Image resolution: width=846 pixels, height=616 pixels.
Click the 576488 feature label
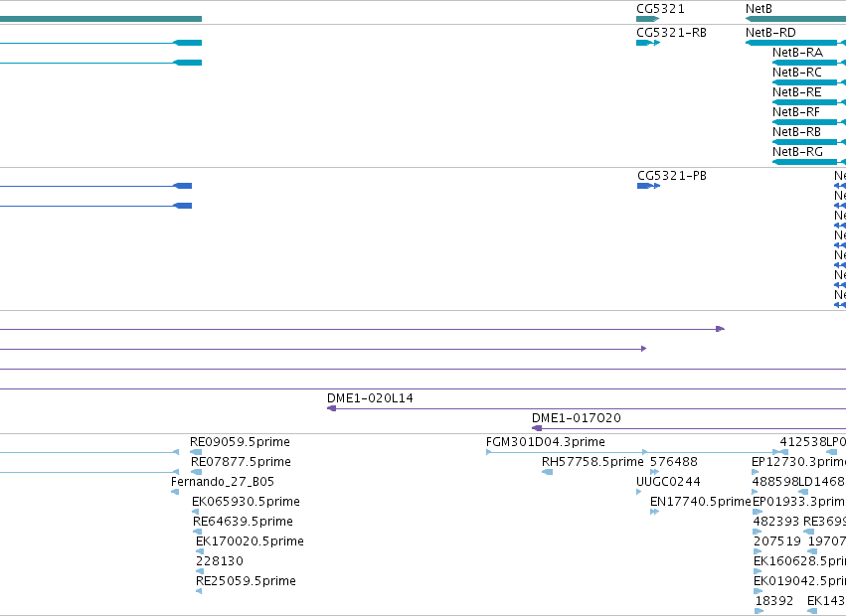tap(674, 462)
